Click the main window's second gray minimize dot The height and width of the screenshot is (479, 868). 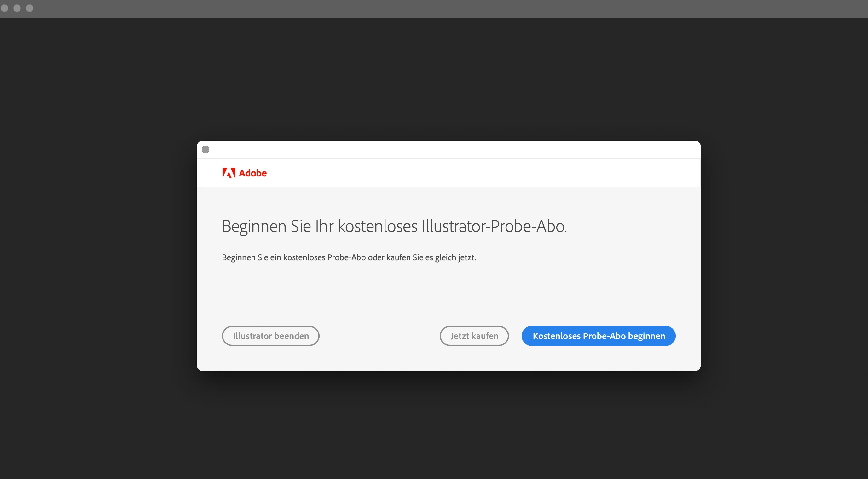pyautogui.click(x=17, y=8)
